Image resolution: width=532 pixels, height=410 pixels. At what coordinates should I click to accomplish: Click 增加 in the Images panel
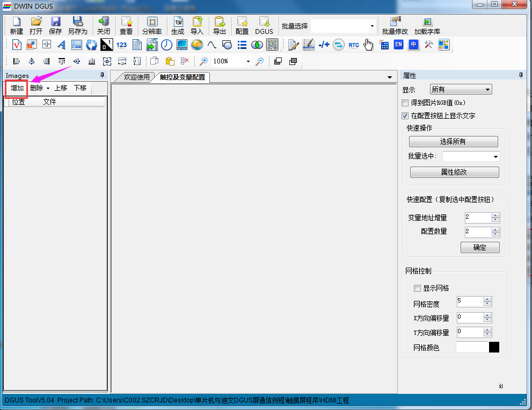(x=17, y=88)
